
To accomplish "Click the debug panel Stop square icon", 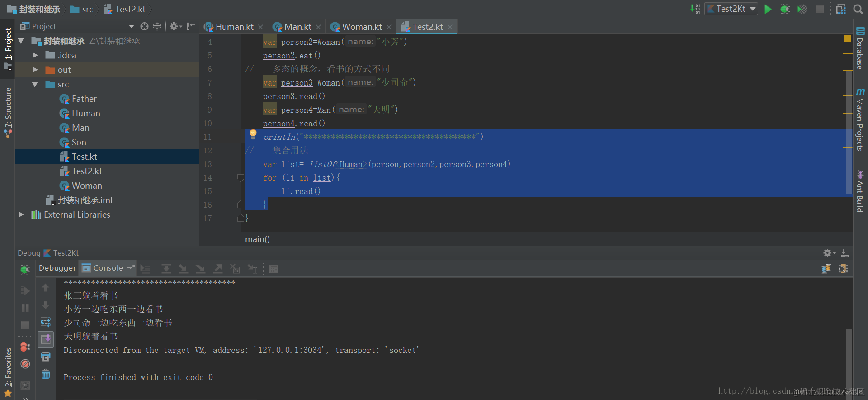I will [25, 325].
